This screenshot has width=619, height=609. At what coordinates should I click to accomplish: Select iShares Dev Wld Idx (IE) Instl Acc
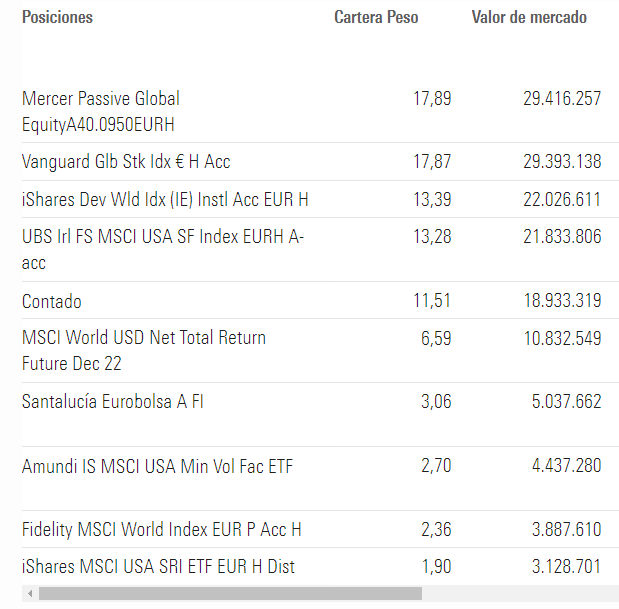(x=165, y=199)
